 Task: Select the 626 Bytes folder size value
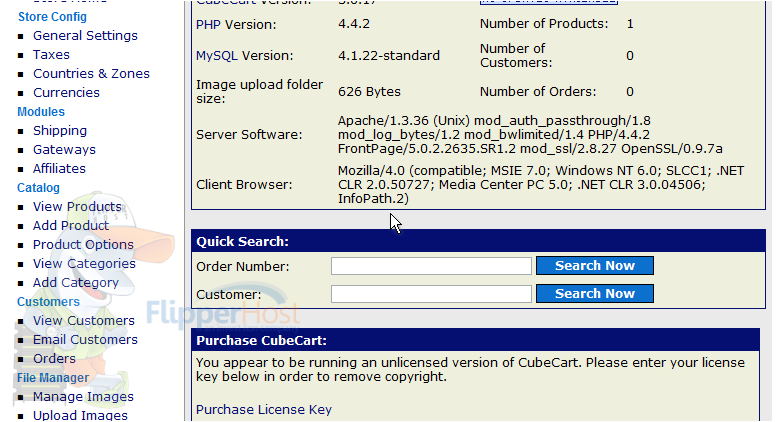[x=369, y=92]
